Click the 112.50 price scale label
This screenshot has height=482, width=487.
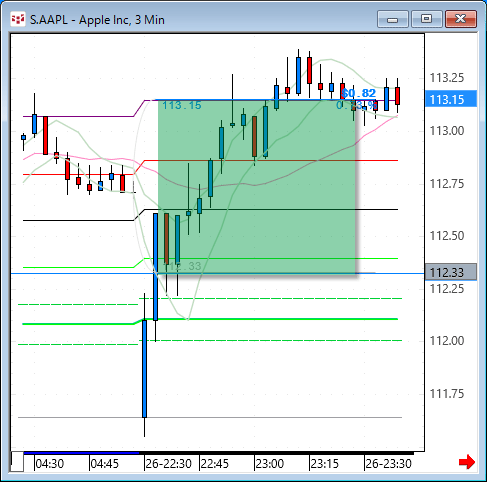[x=447, y=236]
